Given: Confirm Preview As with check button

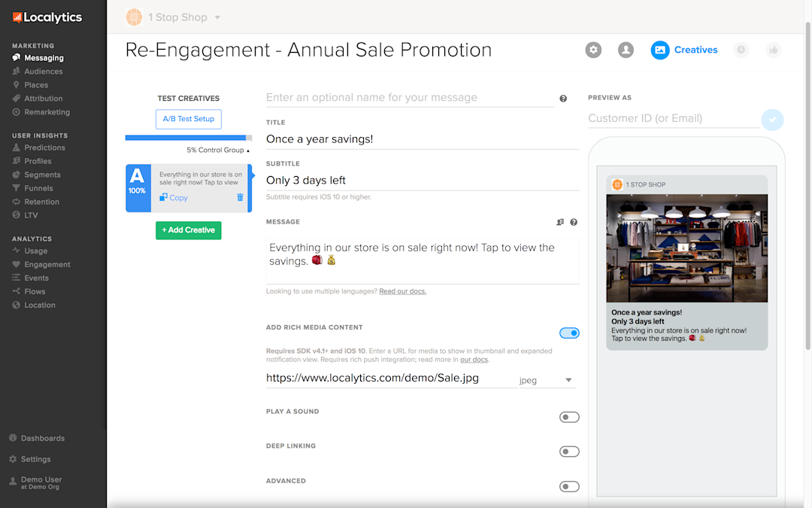Looking at the screenshot, I should click(772, 120).
